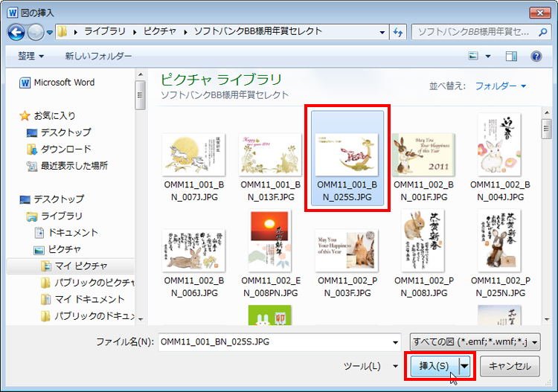Click file list scroll up arrow
The image size is (558, 392).
click(547, 113)
